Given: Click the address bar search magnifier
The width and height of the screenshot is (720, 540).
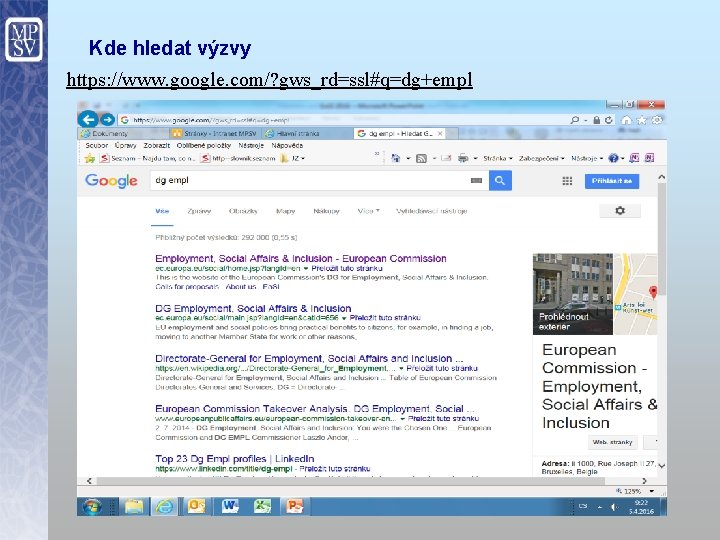Looking at the screenshot, I should point(574,120).
